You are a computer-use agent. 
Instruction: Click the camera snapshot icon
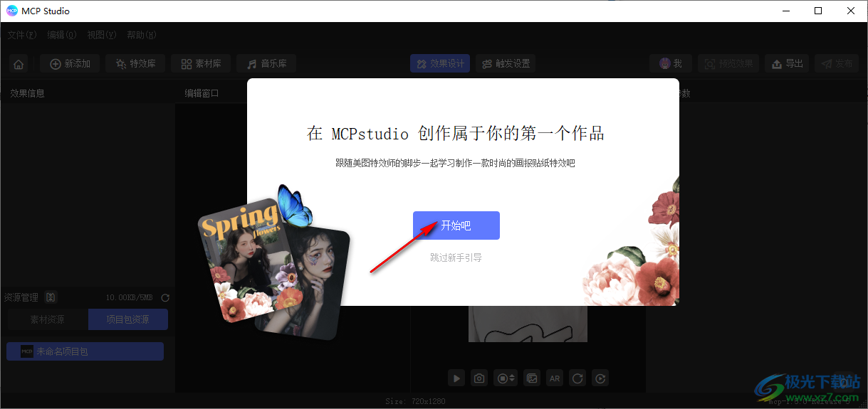(x=480, y=378)
